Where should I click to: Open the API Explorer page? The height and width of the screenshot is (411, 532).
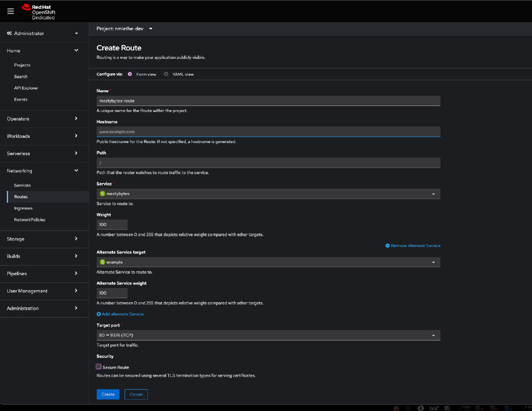[x=26, y=88]
